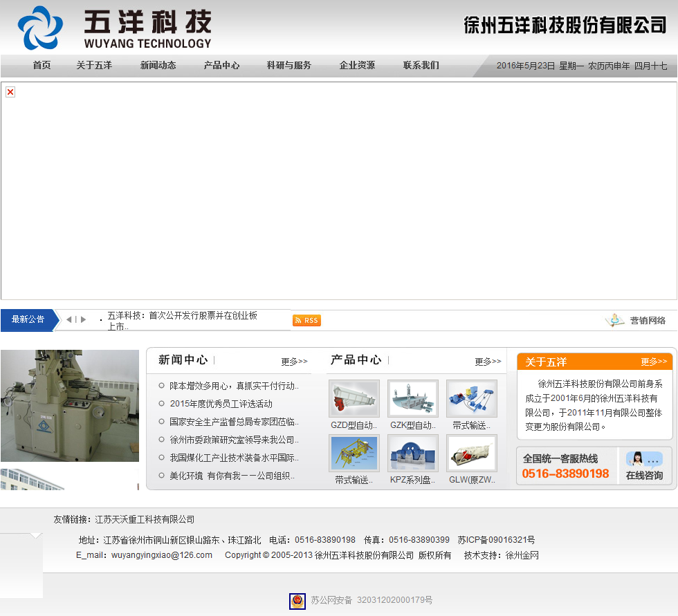Viewport: 678px width, 616px height.
Task: Click the 最新公告 blue label
Action: click(x=28, y=319)
